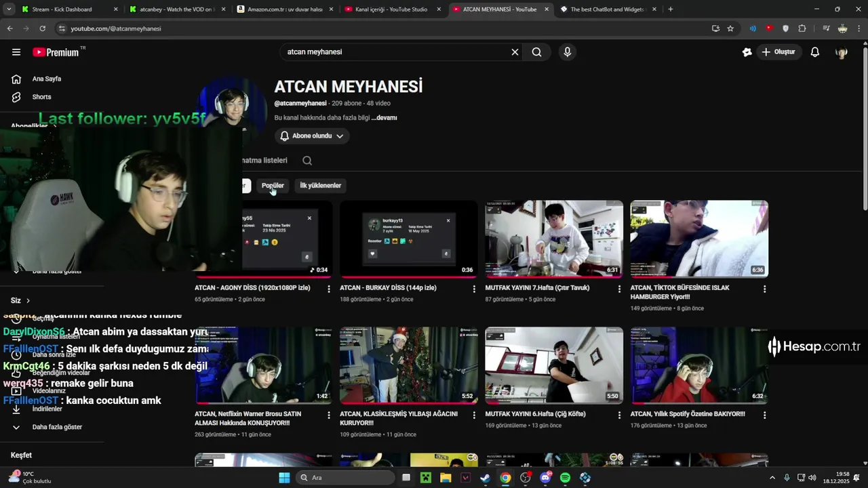Expand the Siz section chevron
The image size is (868, 488).
[28, 300]
